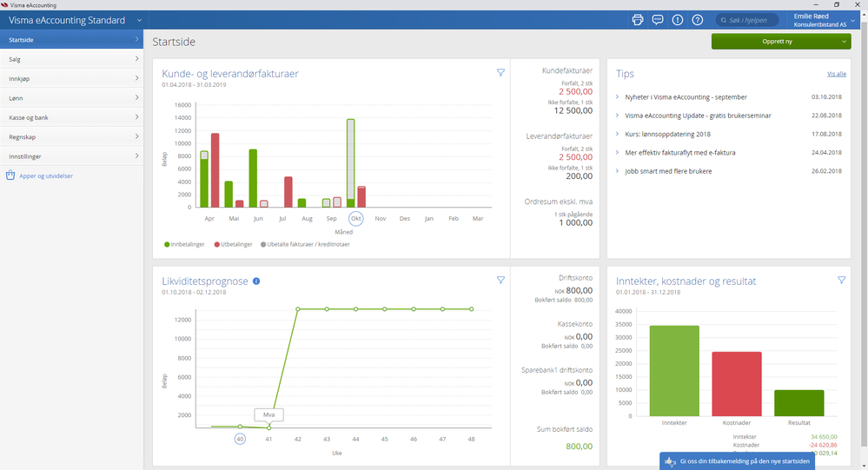
Task: Click filter icon on Likviditetsprognose panel
Action: coord(500,281)
